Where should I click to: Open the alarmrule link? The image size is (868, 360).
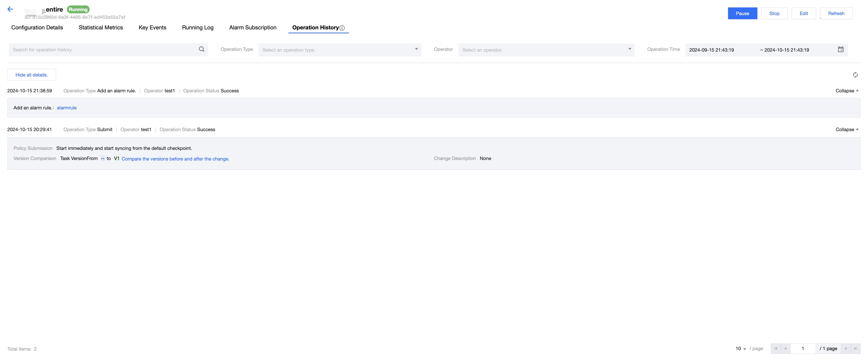67,108
